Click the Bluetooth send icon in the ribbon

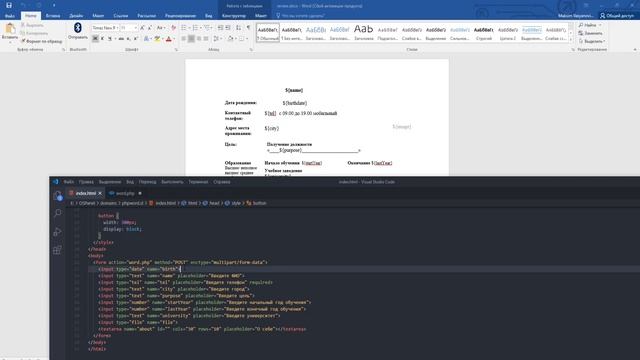click(78, 27)
